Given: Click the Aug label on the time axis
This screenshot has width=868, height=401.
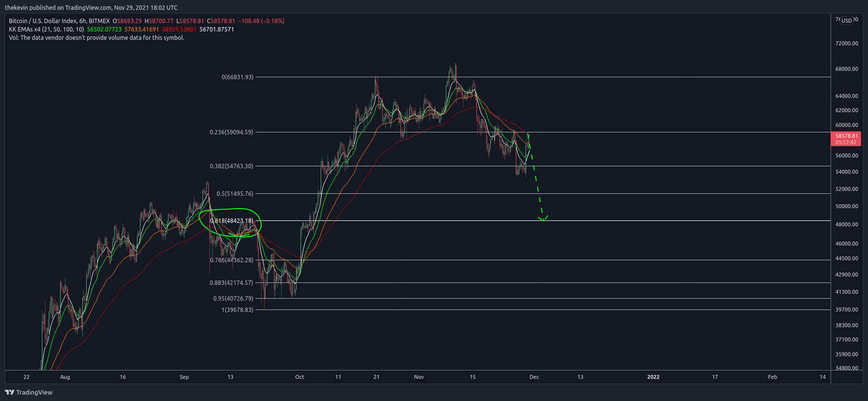Looking at the screenshot, I should (65, 377).
